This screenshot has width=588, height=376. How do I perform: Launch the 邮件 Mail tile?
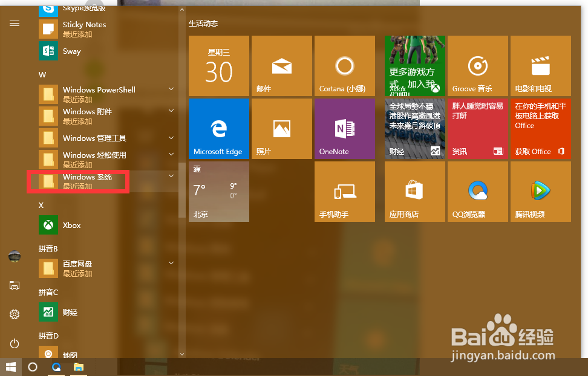point(281,65)
